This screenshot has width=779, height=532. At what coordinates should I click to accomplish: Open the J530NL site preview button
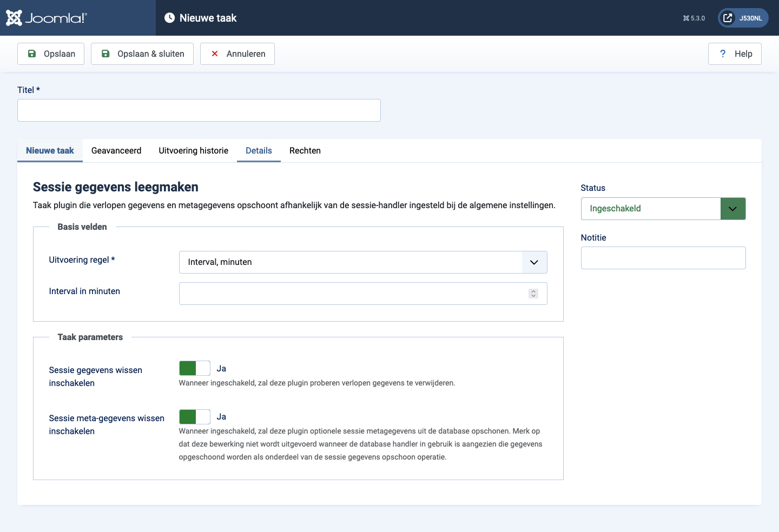[x=743, y=18]
